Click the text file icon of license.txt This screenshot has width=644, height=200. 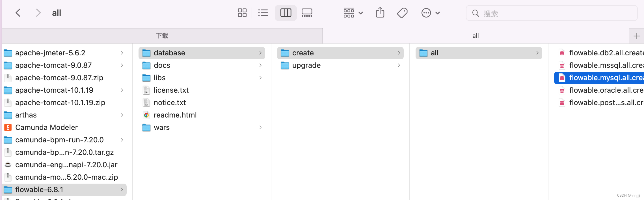point(146,90)
